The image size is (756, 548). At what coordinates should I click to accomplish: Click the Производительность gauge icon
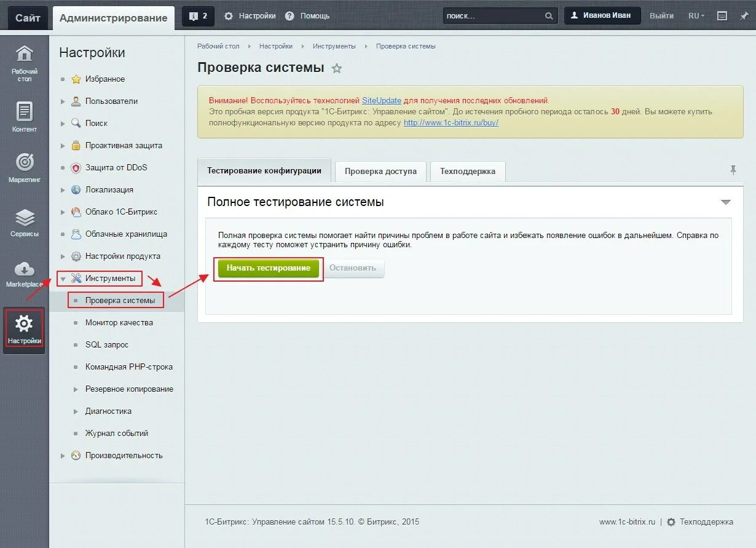pyautogui.click(x=76, y=455)
